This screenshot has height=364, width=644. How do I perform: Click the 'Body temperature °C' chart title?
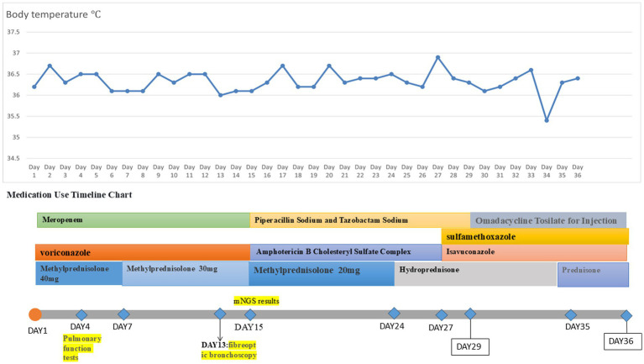pos(54,14)
